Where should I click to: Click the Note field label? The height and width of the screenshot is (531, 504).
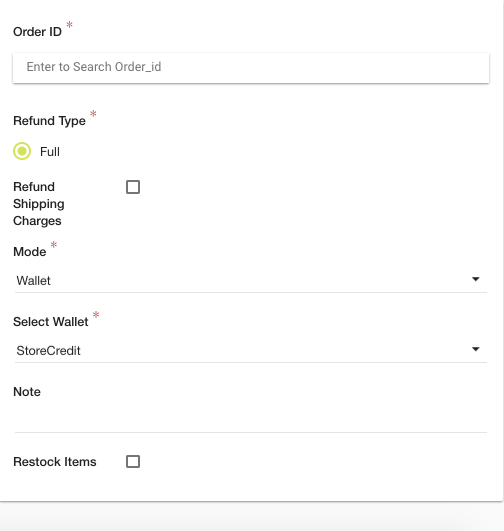click(x=27, y=392)
